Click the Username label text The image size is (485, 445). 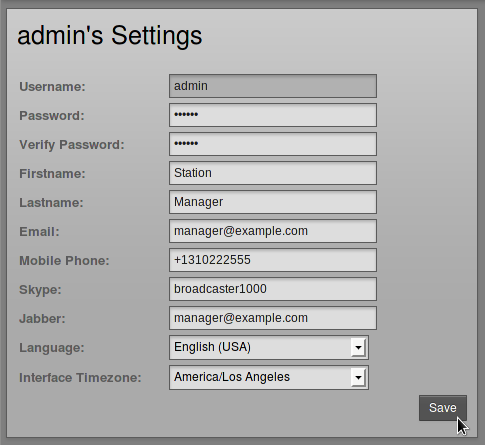(52, 87)
